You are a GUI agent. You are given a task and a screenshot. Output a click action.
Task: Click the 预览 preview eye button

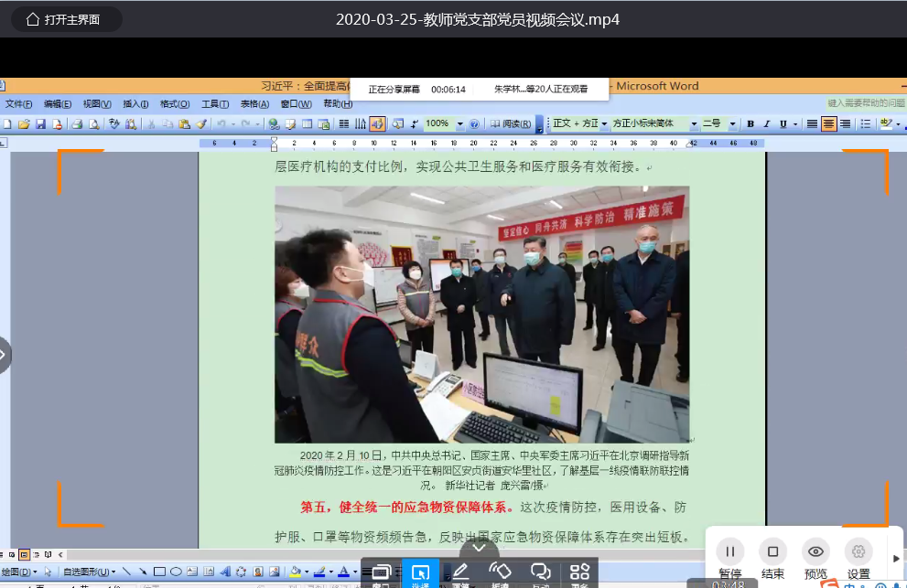coord(815,559)
